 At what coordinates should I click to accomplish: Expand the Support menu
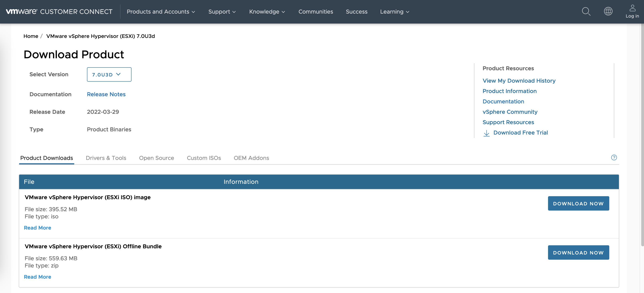222,12
